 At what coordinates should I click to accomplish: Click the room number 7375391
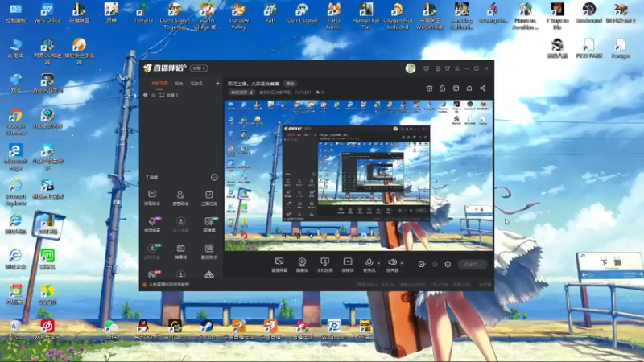click(x=303, y=93)
